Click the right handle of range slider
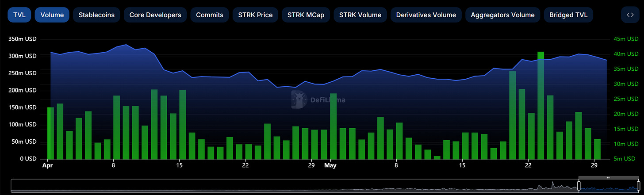 click(638, 186)
